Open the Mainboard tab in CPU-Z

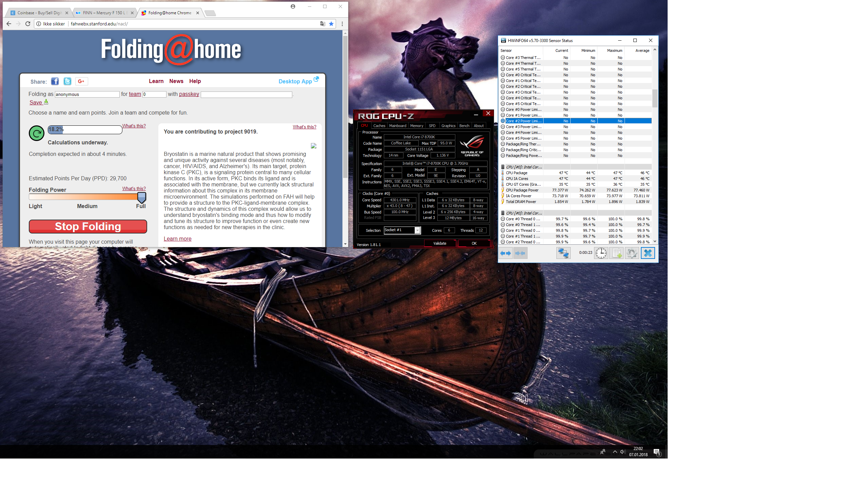click(397, 126)
